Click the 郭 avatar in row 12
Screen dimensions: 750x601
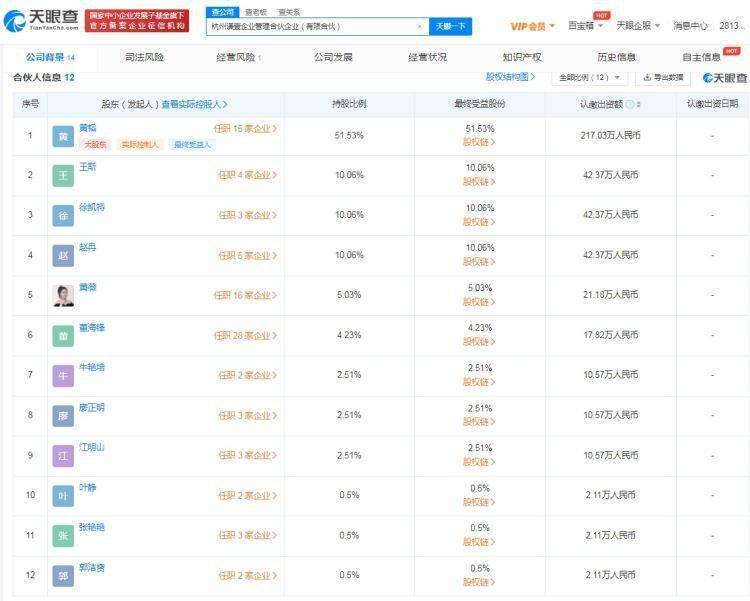[x=63, y=576]
